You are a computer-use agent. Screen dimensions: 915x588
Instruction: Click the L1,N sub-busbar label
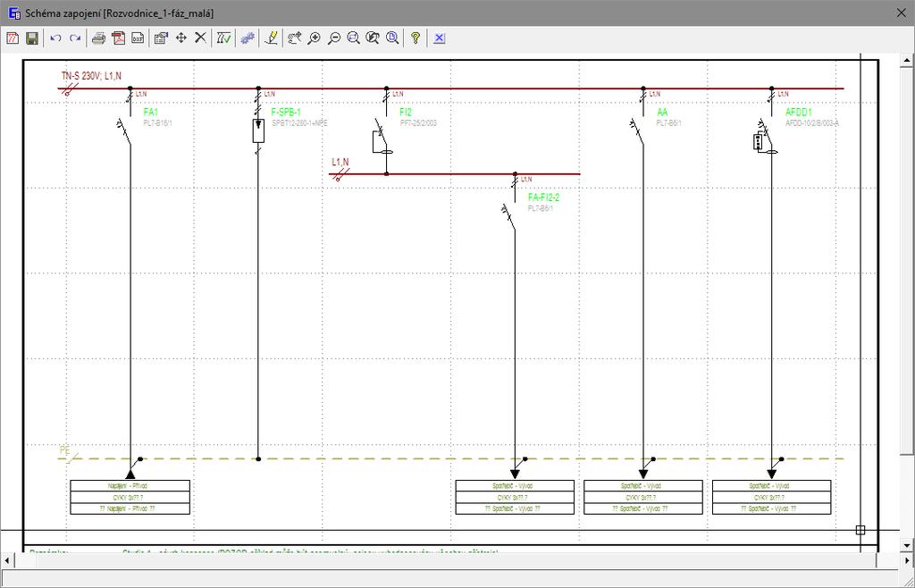(x=340, y=162)
